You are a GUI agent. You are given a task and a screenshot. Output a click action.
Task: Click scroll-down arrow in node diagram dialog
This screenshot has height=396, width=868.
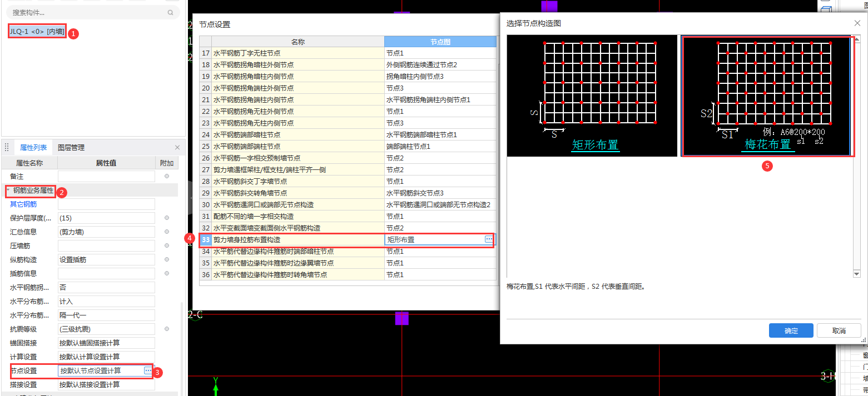857,274
